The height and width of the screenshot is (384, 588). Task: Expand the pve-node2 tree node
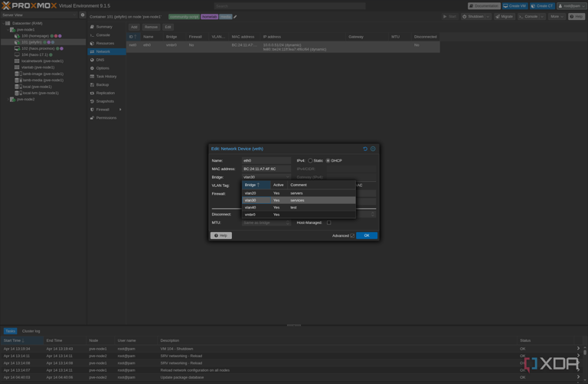pyautogui.click(x=8, y=100)
